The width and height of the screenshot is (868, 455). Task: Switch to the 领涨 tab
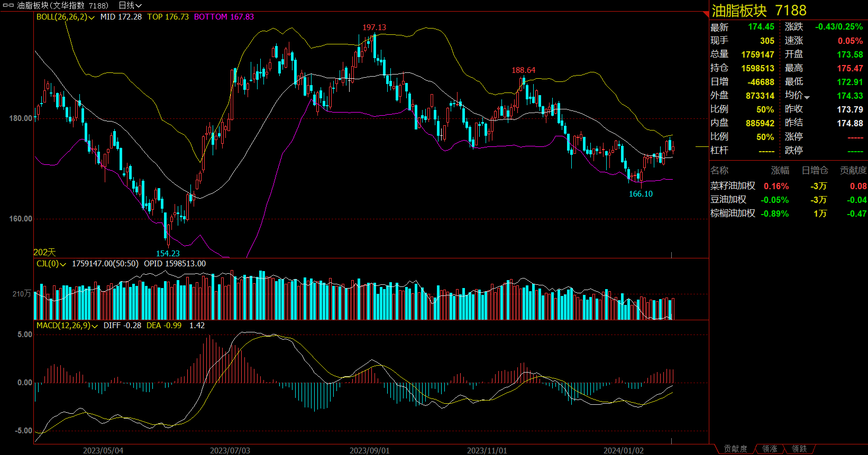tap(770, 449)
